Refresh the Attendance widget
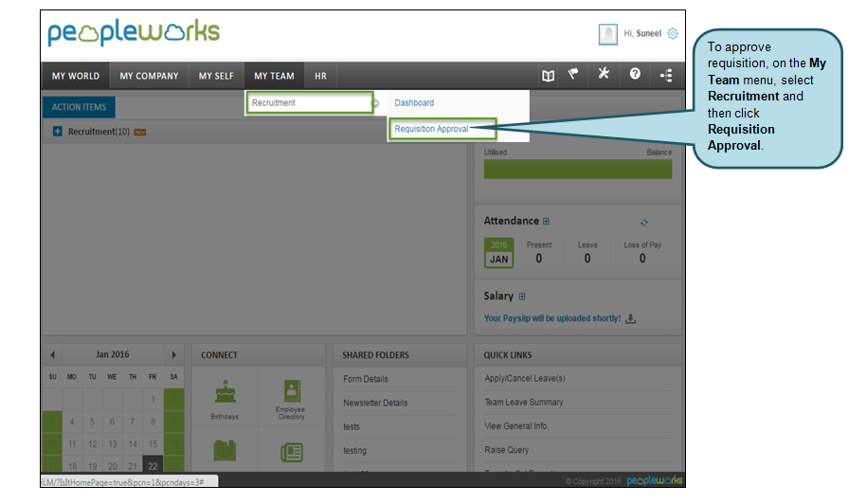This screenshot has height=504, width=849. [x=643, y=223]
